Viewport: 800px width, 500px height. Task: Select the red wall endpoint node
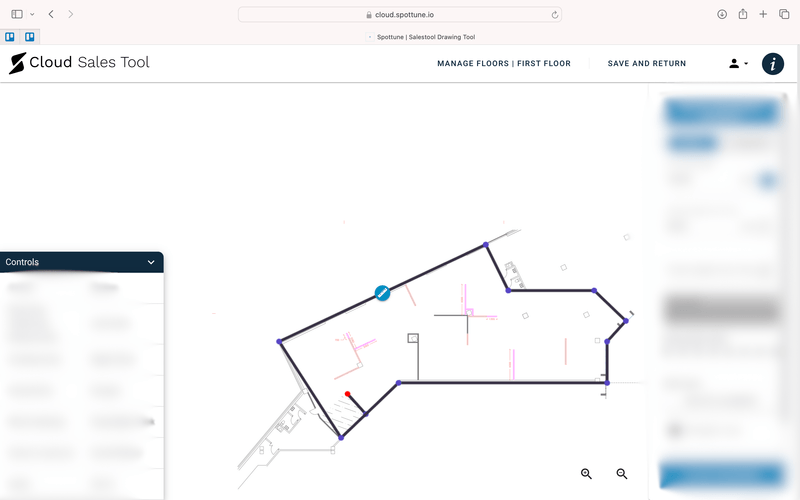pyautogui.click(x=347, y=394)
